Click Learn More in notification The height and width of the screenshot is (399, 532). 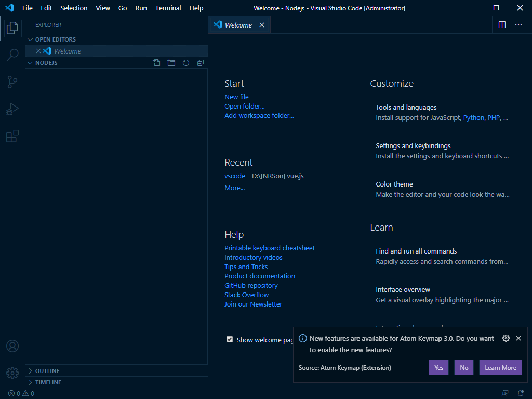500,367
